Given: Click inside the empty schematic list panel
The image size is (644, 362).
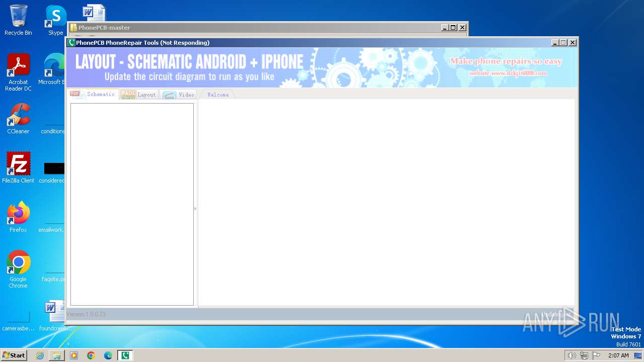Looking at the screenshot, I should point(132,204).
